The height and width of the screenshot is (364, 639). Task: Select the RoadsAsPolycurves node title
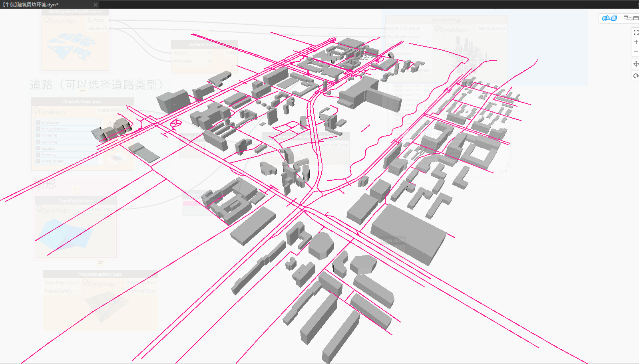pyautogui.click(x=83, y=102)
